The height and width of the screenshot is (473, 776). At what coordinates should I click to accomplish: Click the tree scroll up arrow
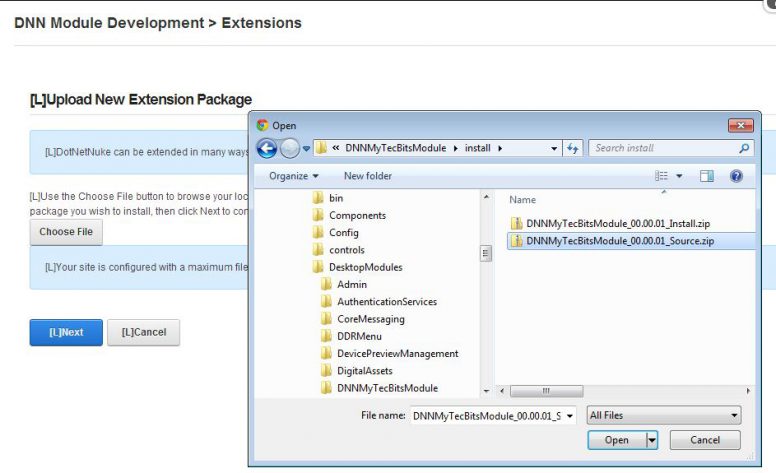click(x=486, y=197)
